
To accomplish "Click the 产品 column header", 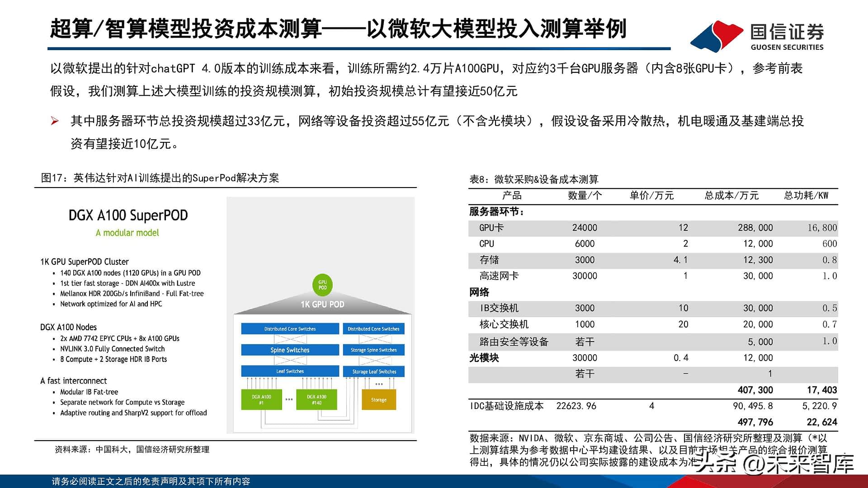I will click(x=512, y=196).
